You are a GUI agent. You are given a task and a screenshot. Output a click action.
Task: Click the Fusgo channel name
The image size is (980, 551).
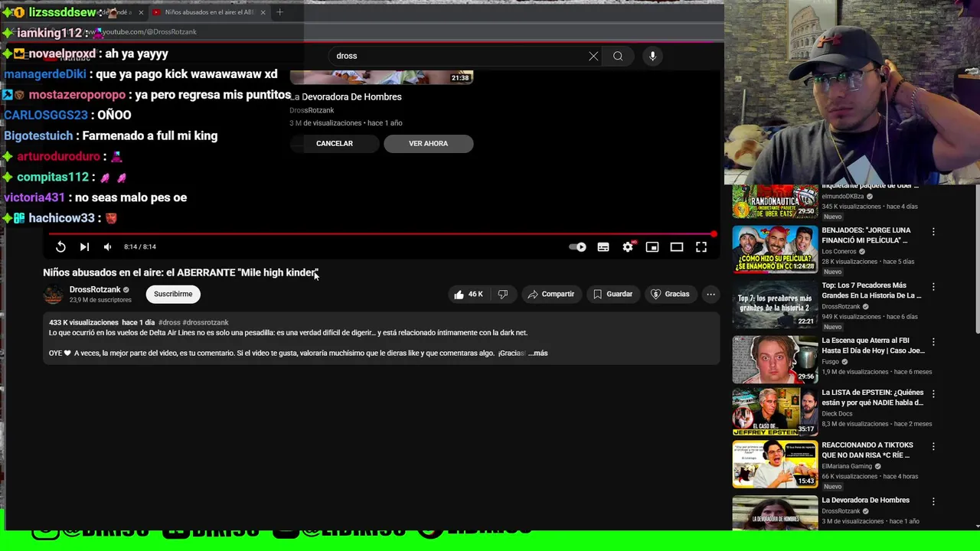pyautogui.click(x=831, y=362)
